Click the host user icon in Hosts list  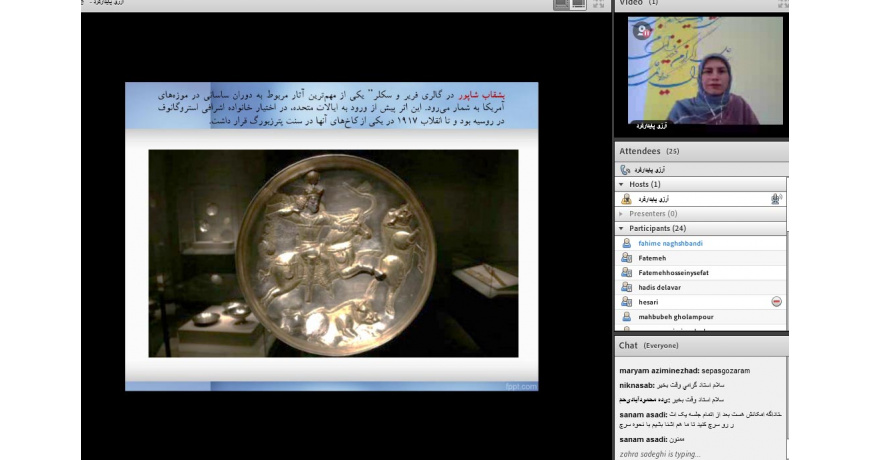coord(626,199)
